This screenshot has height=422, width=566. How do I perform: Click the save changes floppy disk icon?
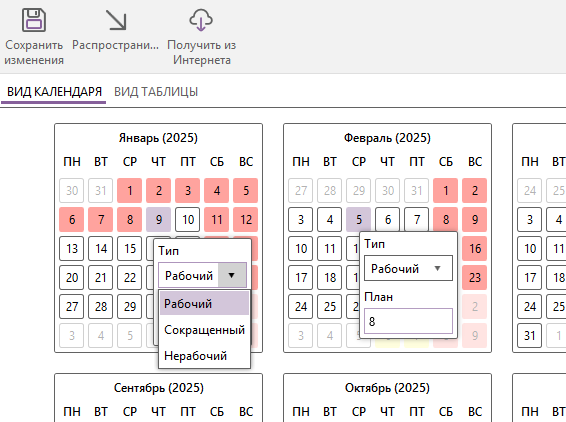34,20
